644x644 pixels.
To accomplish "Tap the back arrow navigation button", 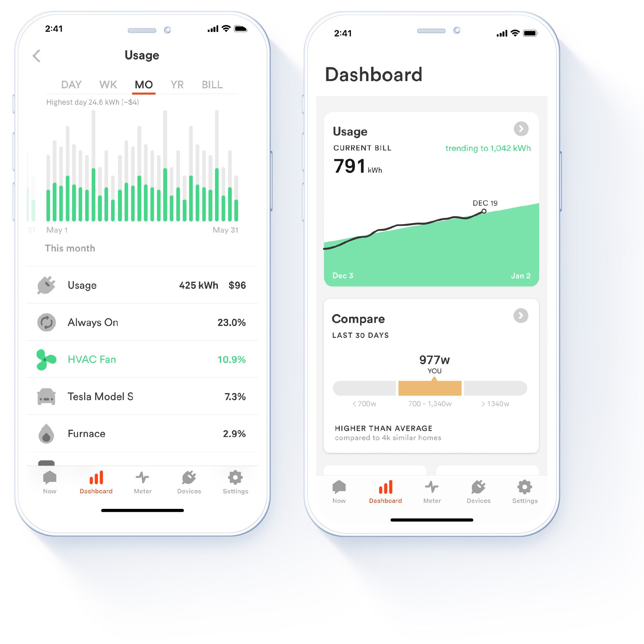I will click(x=37, y=55).
